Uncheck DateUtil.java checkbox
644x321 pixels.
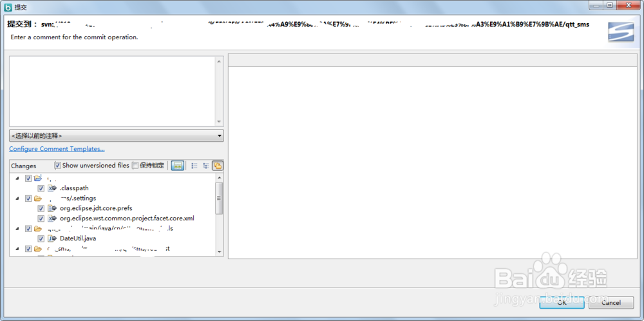coord(41,238)
